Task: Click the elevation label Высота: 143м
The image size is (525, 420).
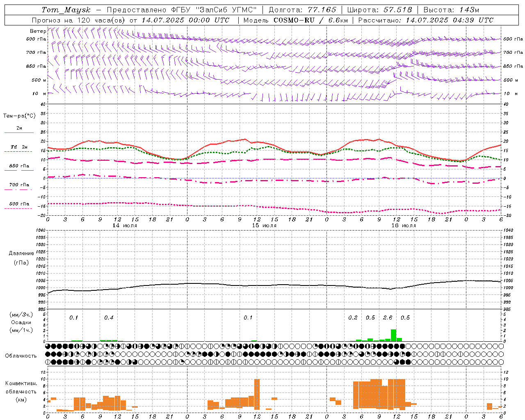Action: click(451, 10)
